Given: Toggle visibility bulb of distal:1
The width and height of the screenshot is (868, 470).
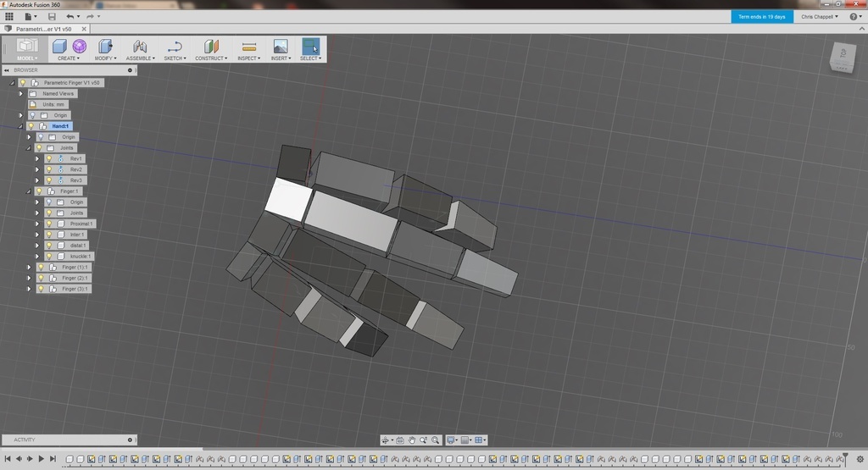Looking at the screenshot, I should 48,246.
